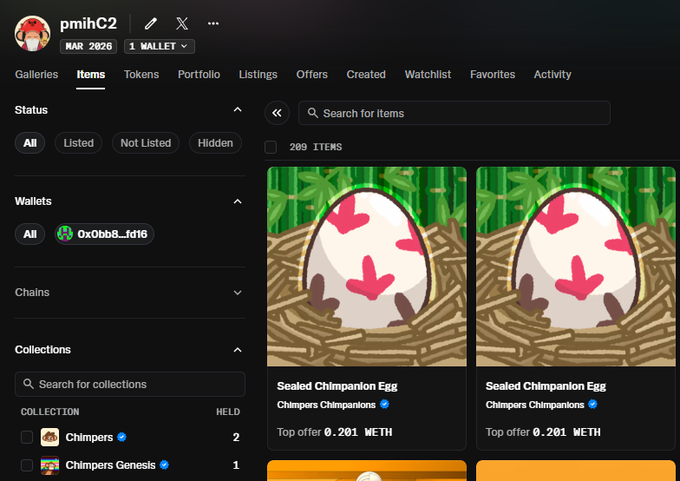Open the Offers tab

(x=312, y=75)
